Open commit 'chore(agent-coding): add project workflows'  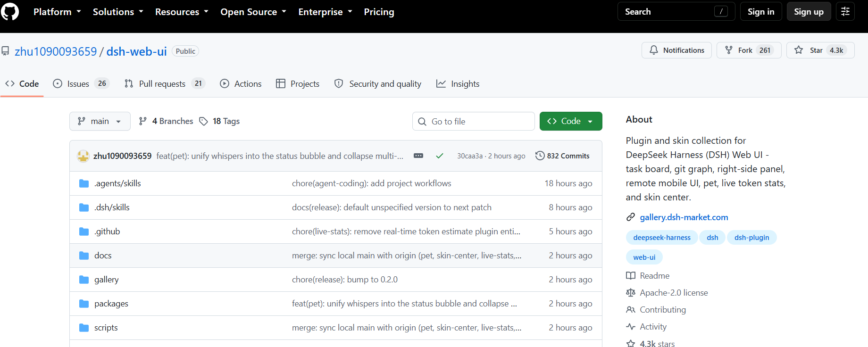[x=372, y=183]
